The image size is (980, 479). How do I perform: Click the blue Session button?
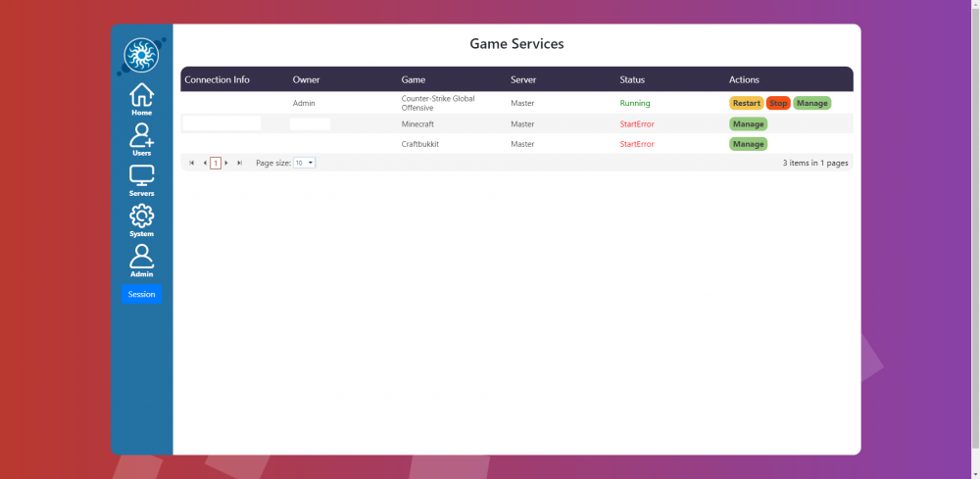(x=142, y=294)
